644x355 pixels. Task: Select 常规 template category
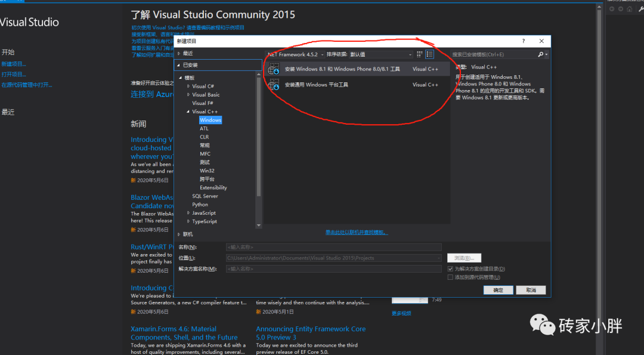205,146
